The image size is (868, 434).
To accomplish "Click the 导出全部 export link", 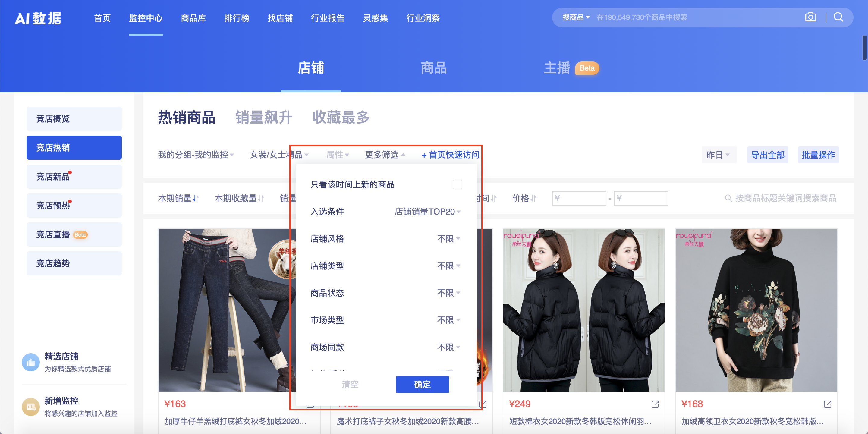I will (x=768, y=155).
